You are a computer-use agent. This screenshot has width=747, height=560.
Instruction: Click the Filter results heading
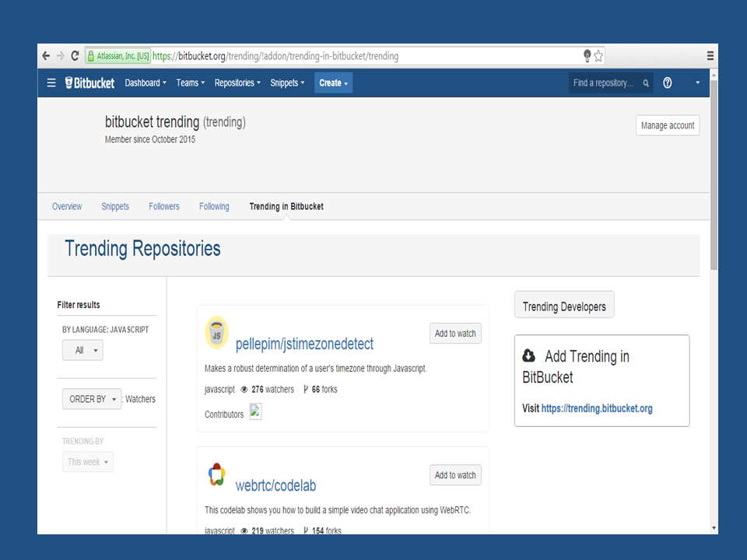79,305
